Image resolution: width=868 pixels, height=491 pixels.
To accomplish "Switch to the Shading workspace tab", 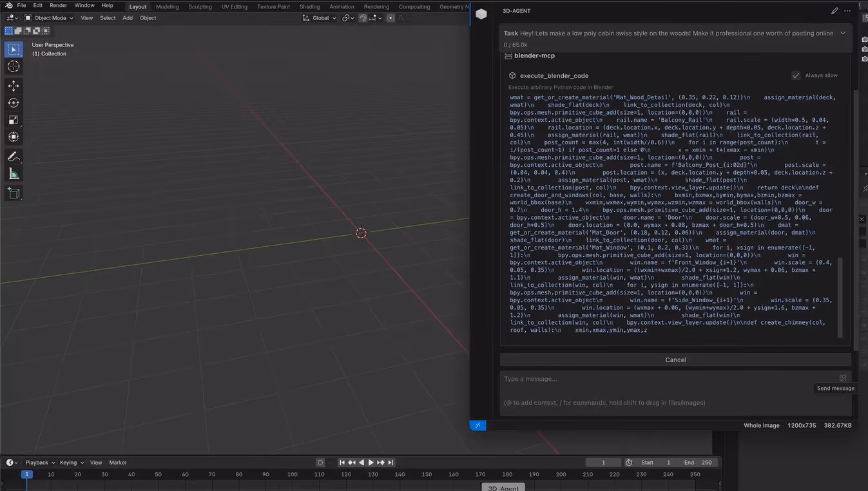I will (x=308, y=6).
